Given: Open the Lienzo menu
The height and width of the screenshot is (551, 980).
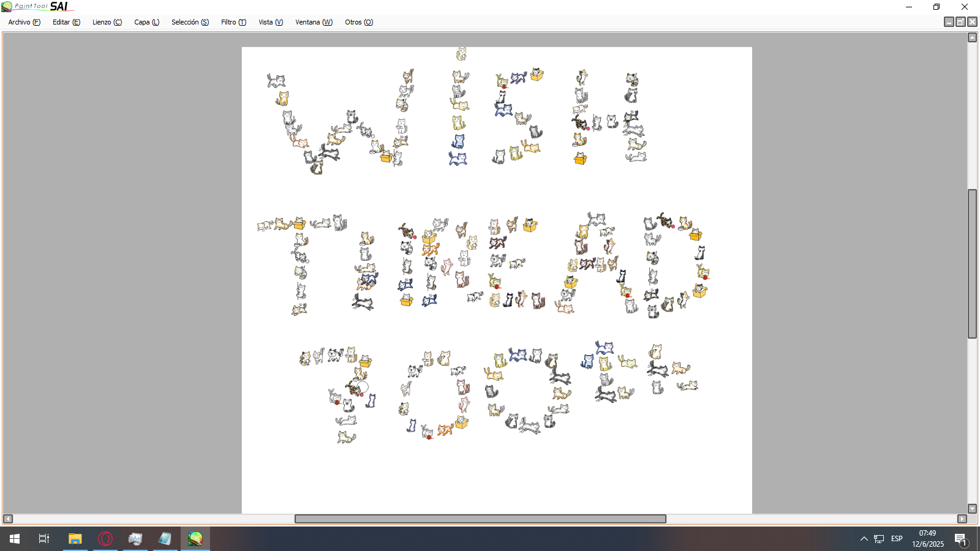Looking at the screenshot, I should tap(107, 22).
